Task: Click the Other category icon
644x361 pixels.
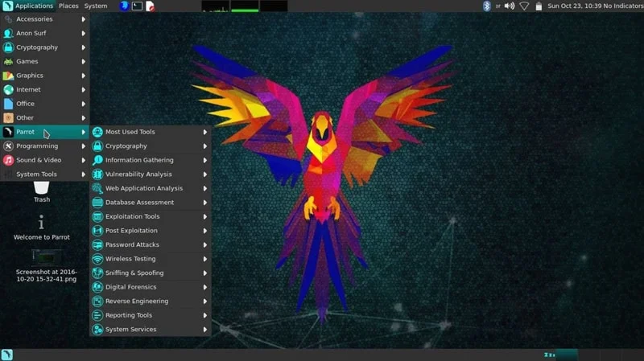Action: [8, 117]
